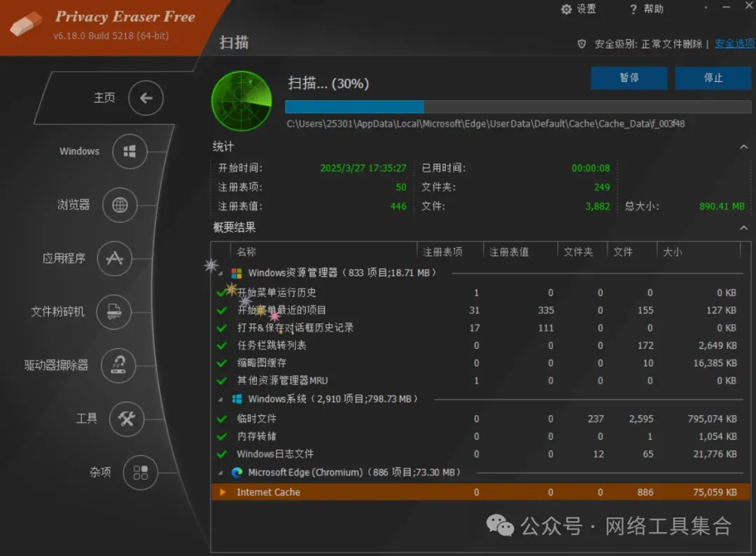The height and width of the screenshot is (556, 756).
Task: Toggle the Windows日志文件 checkmark
Action: pyautogui.click(x=222, y=454)
